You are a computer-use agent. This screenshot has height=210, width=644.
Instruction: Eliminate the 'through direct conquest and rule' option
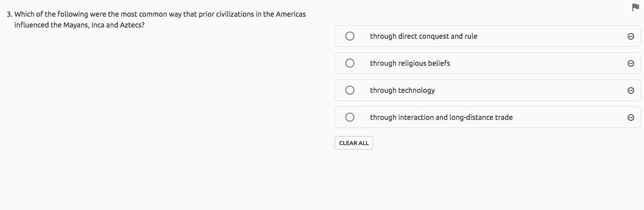[x=631, y=37]
